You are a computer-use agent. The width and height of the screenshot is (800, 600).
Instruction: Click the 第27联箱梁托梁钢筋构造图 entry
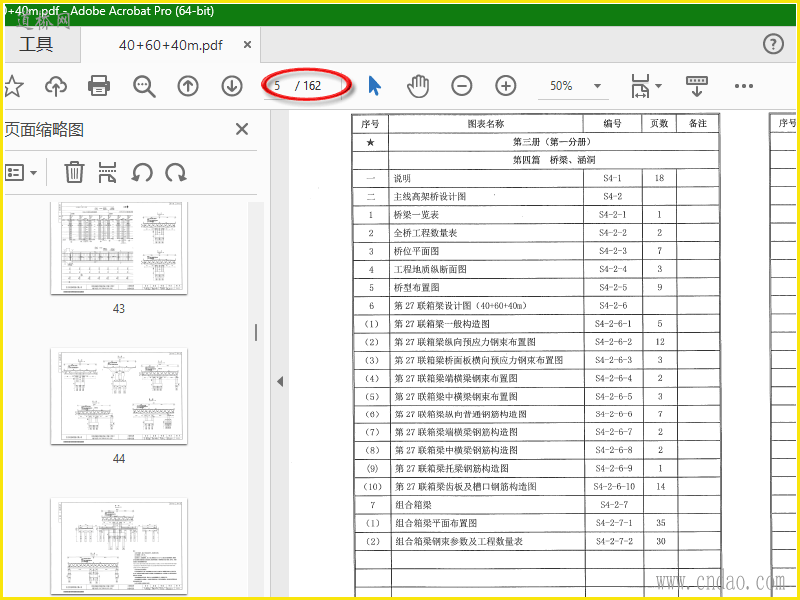(x=452, y=468)
